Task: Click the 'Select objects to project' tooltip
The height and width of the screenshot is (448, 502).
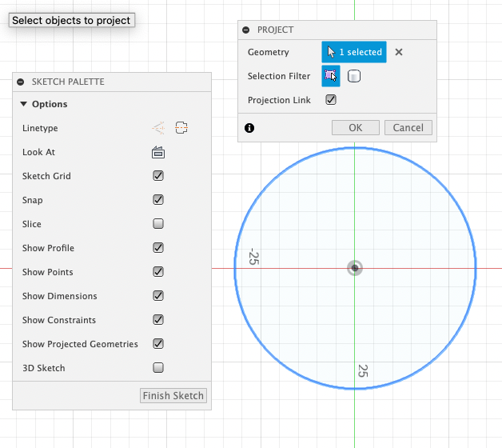Action: 72,20
